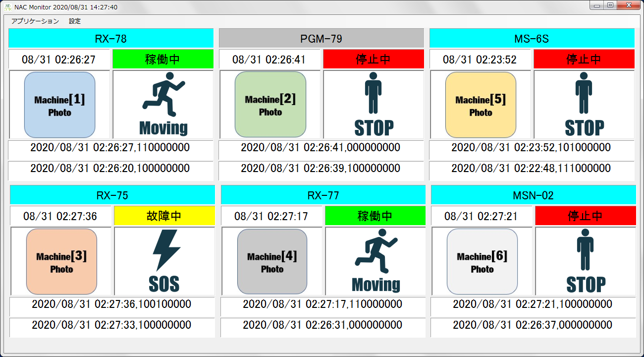Open the 設定 menu
The height and width of the screenshot is (357, 644).
(75, 21)
